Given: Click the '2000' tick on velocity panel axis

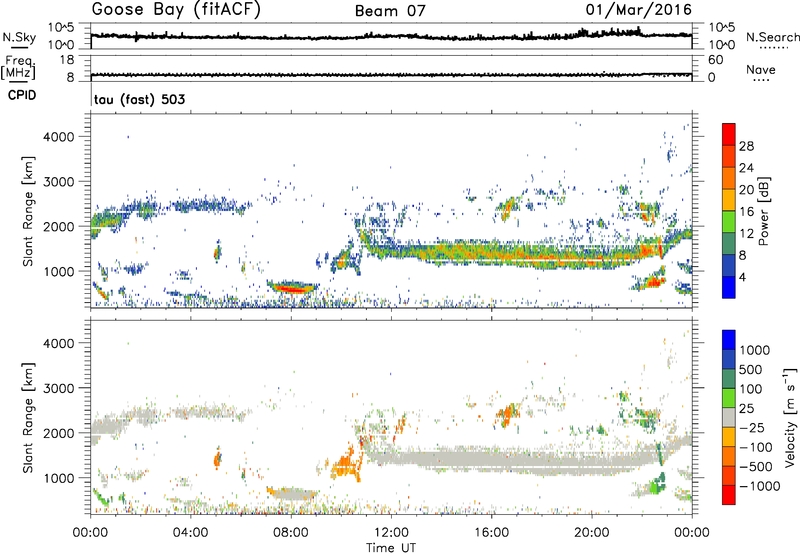Looking at the screenshot, I should tap(59, 433).
